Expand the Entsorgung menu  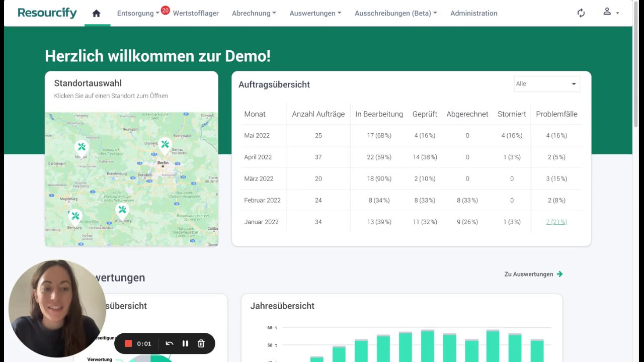138,13
